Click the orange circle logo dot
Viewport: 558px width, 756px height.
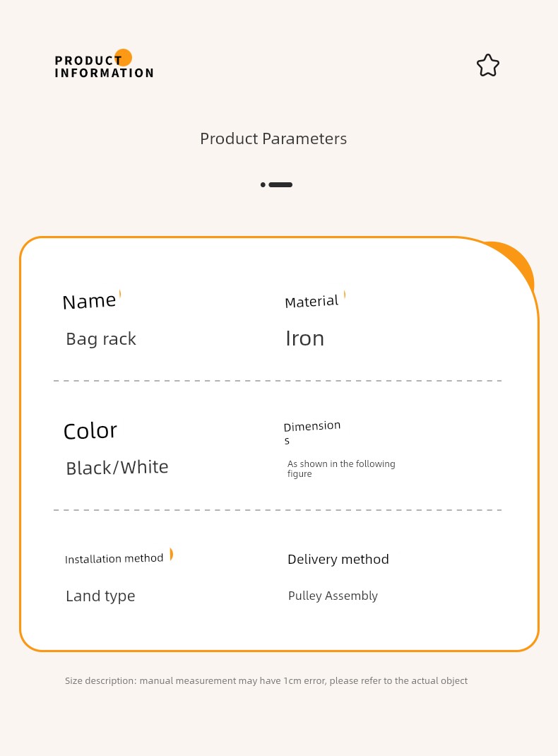[x=124, y=57]
